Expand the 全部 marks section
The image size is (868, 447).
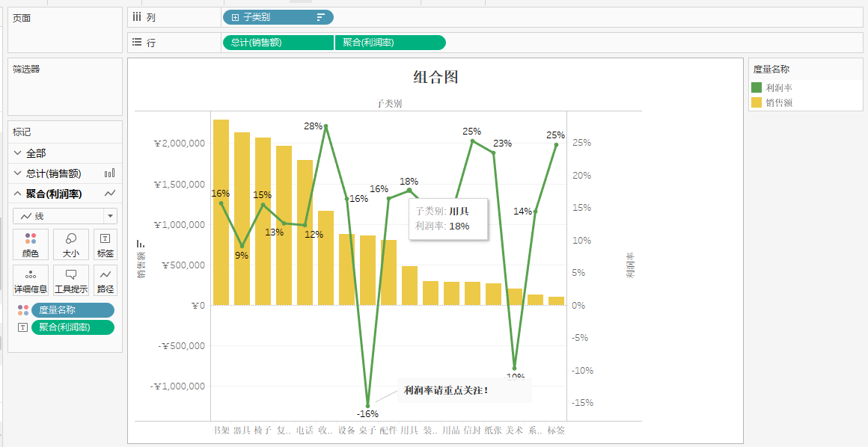(17, 153)
